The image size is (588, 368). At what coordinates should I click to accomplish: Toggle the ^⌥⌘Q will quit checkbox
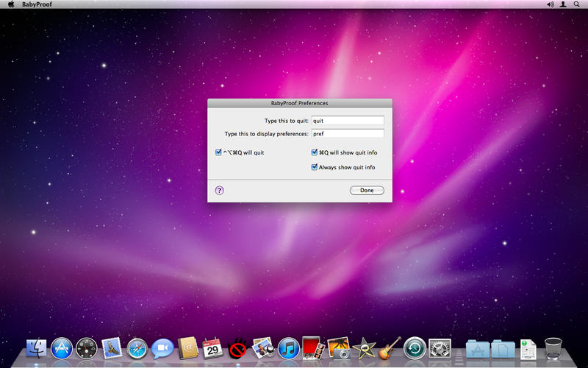pyautogui.click(x=218, y=152)
